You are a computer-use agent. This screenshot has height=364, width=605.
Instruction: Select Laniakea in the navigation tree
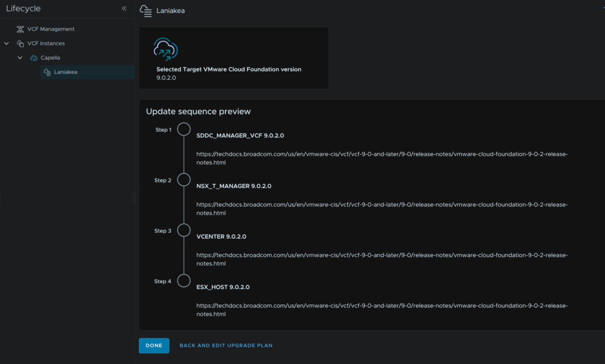coord(66,72)
